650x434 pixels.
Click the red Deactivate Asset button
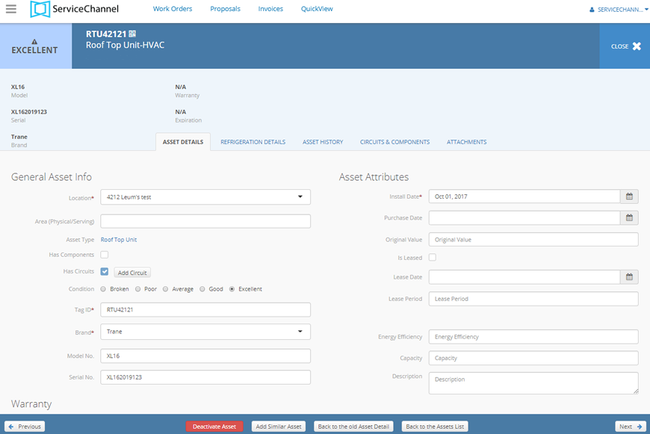[214, 426]
